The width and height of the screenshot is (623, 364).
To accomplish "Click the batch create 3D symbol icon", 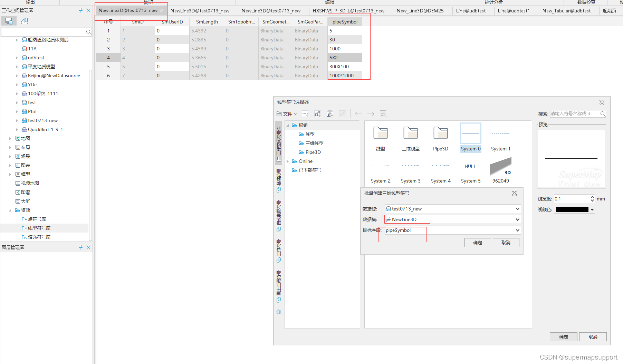I will 330,114.
